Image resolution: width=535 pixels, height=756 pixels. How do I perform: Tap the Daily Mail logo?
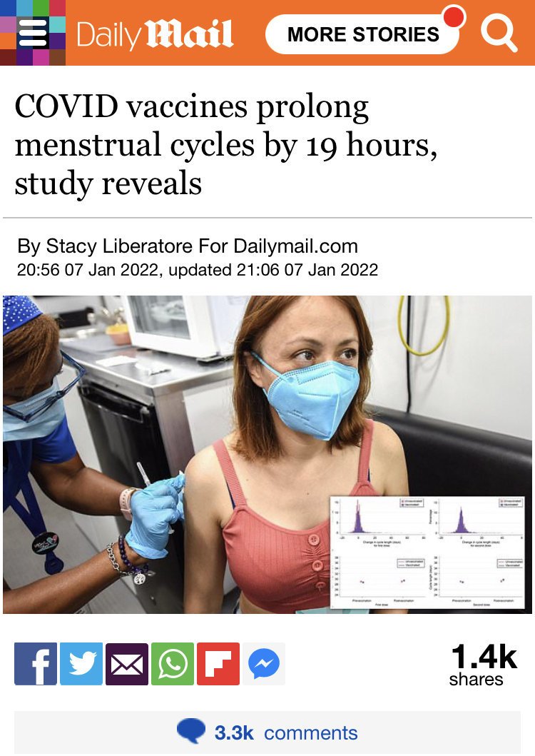click(x=155, y=34)
